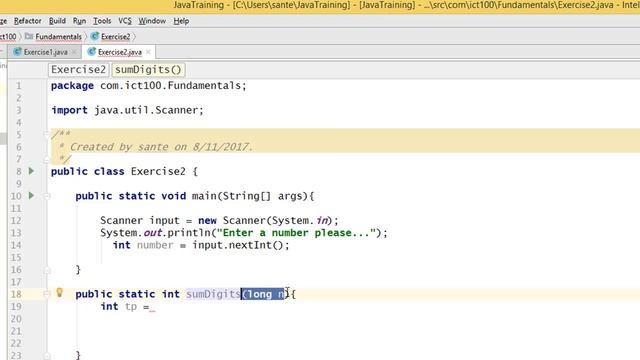Viewport: 640px width, 360px height.
Task: Select the Exercise2 editor breadcrumb
Action: (78, 69)
